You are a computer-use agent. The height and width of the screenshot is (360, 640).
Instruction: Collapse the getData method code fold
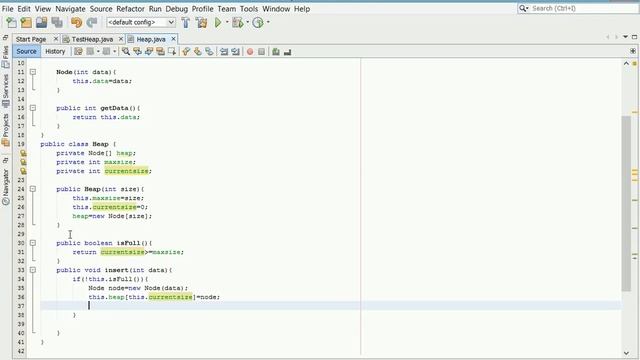(33, 108)
